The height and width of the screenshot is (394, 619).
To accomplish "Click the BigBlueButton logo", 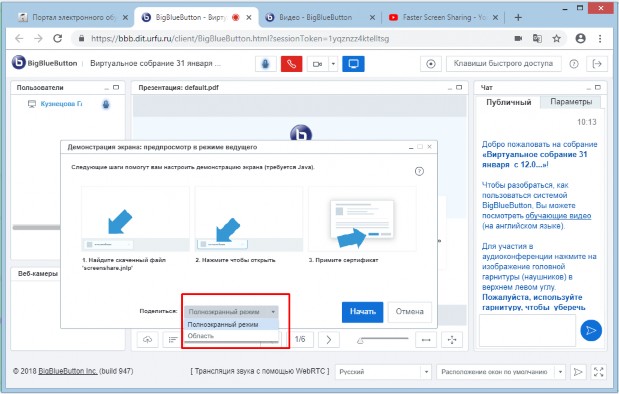I will coord(44,63).
